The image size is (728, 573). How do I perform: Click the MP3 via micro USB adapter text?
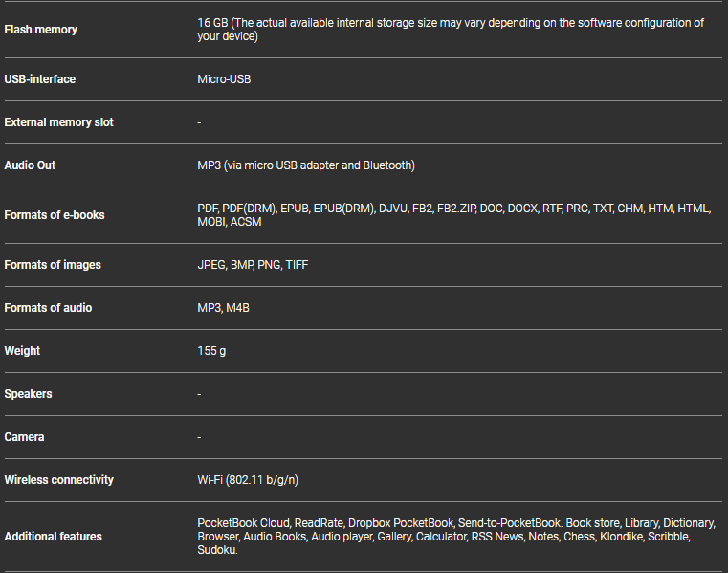[x=306, y=165]
